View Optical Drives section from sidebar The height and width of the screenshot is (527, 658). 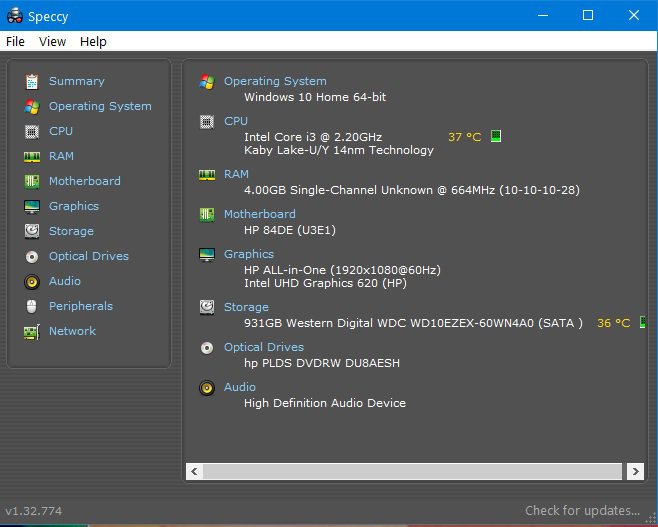[x=89, y=256]
